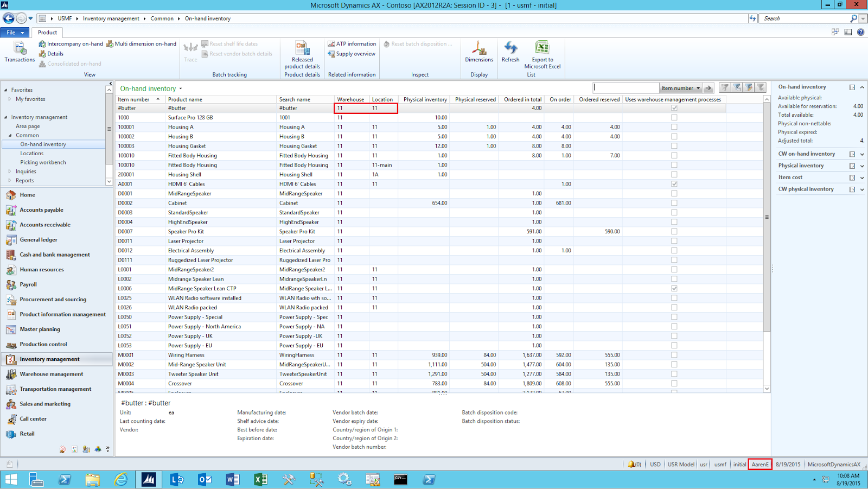Expand the Physical inventory FactBox

click(862, 166)
